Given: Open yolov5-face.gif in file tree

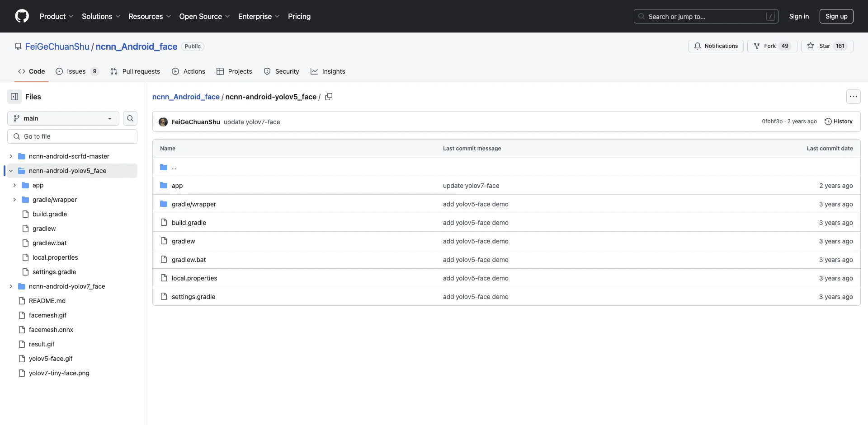Looking at the screenshot, I should point(51,359).
